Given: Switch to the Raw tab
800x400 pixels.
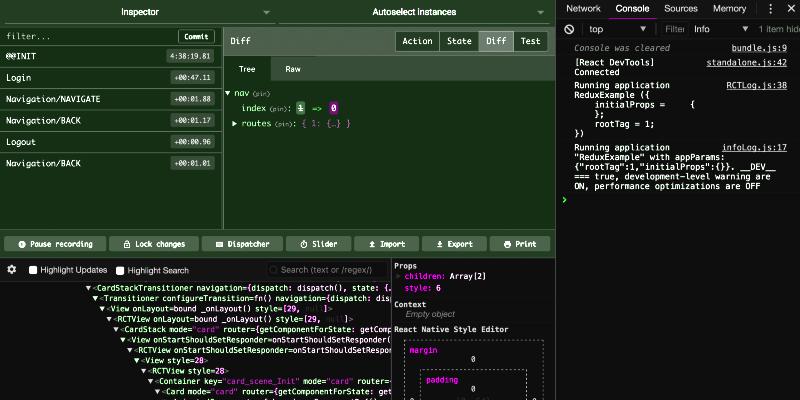Looking at the screenshot, I should click(293, 69).
